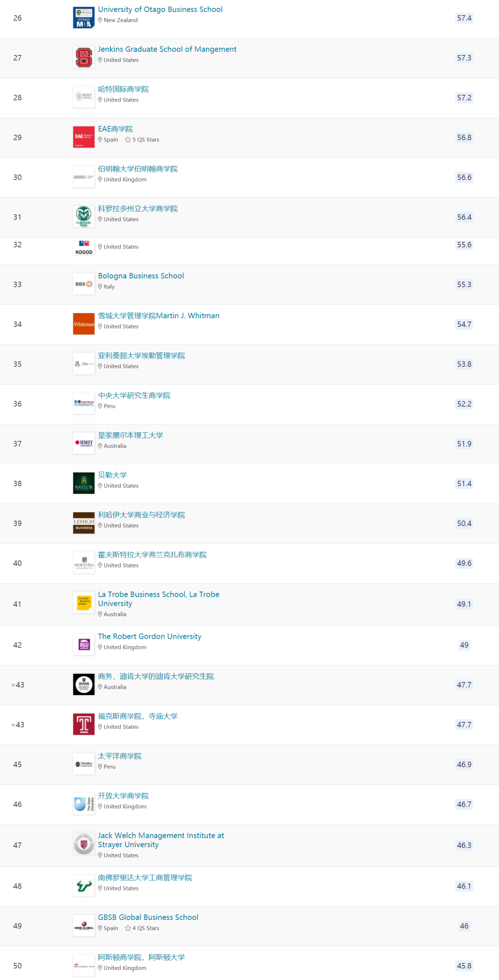The width and height of the screenshot is (499, 980).
Task: Click the 4 QS Stars badge
Action: click(142, 928)
